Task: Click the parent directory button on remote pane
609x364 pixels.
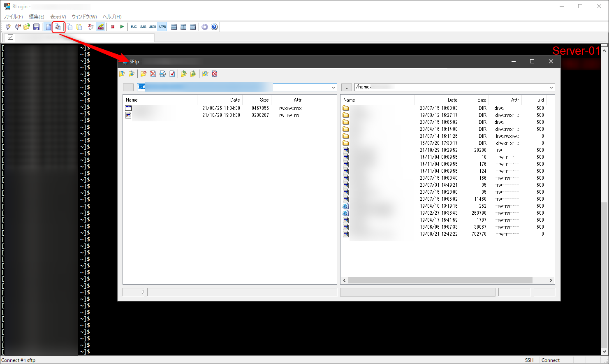Action: [346, 87]
